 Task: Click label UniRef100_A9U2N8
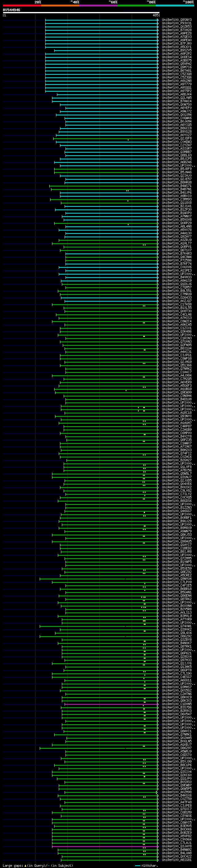[177, 81]
